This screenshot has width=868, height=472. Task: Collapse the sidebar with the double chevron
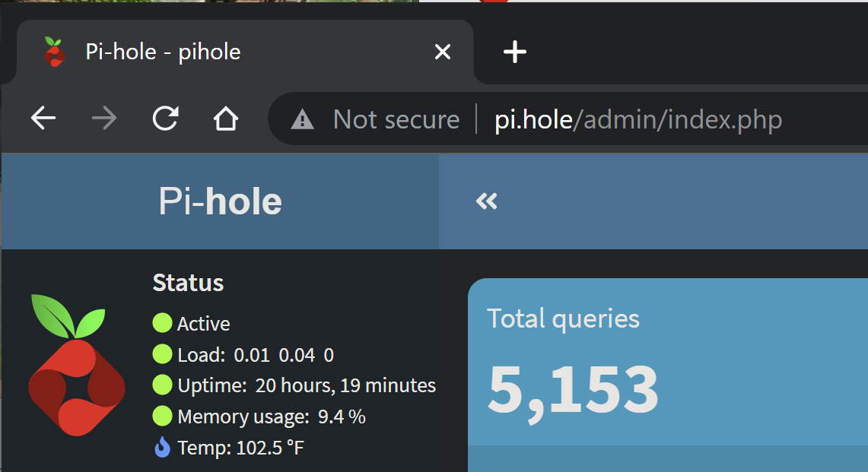coord(487,201)
